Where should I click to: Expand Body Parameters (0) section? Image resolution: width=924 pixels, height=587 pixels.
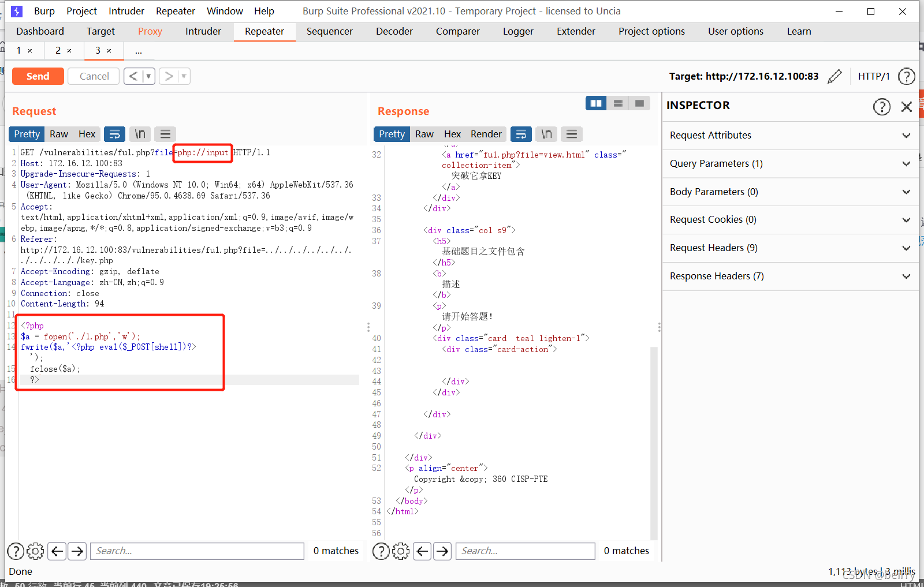coord(790,192)
